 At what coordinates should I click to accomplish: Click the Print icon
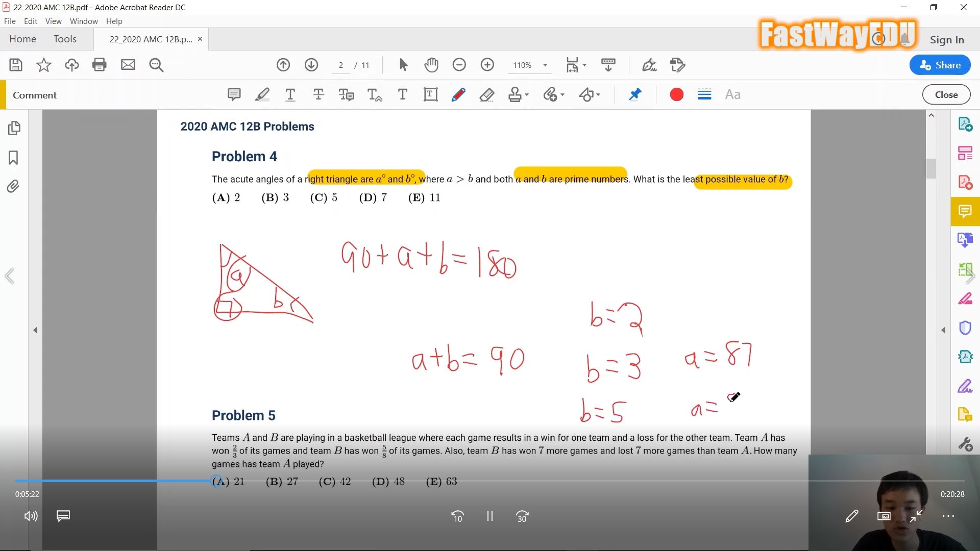pyautogui.click(x=100, y=65)
